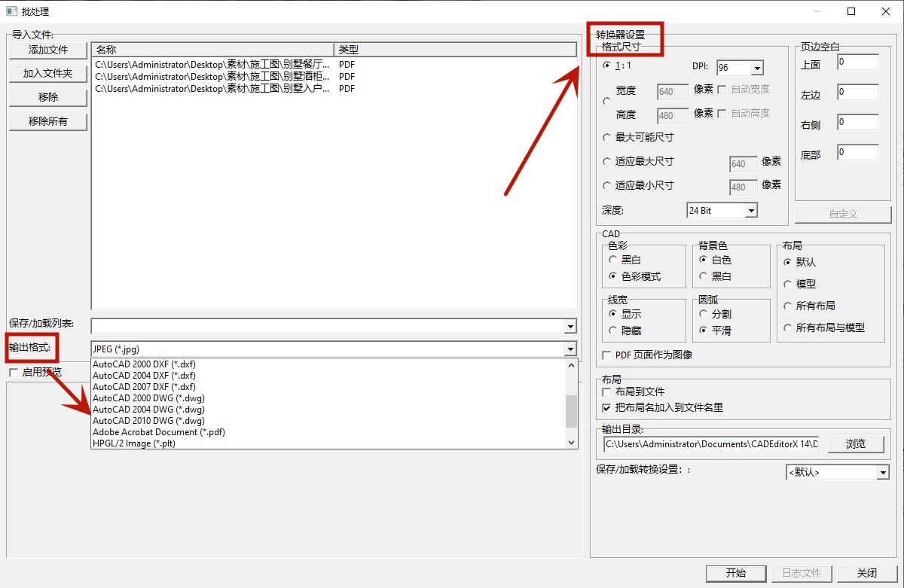This screenshot has height=588, width=904.
Task: Click the 添加文件 button
Action: tap(48, 50)
